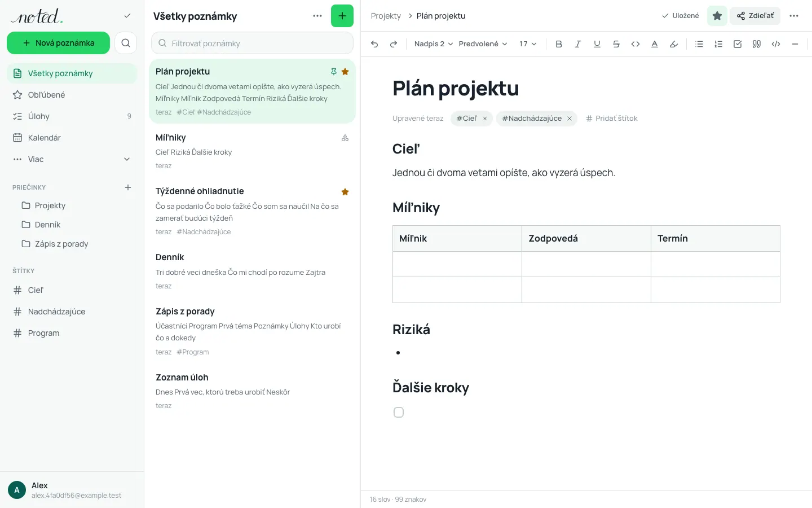
Task: Insert a checklist from the toolbar
Action: [738, 44]
